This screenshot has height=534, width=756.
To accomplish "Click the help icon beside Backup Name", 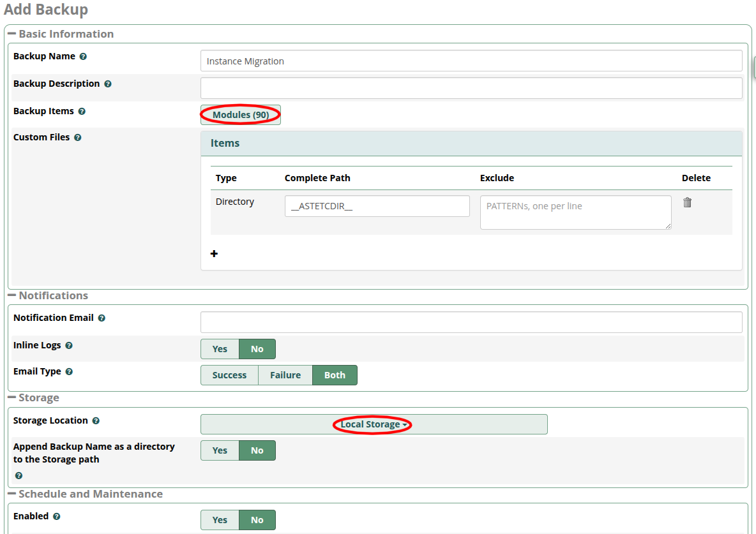I will point(83,57).
